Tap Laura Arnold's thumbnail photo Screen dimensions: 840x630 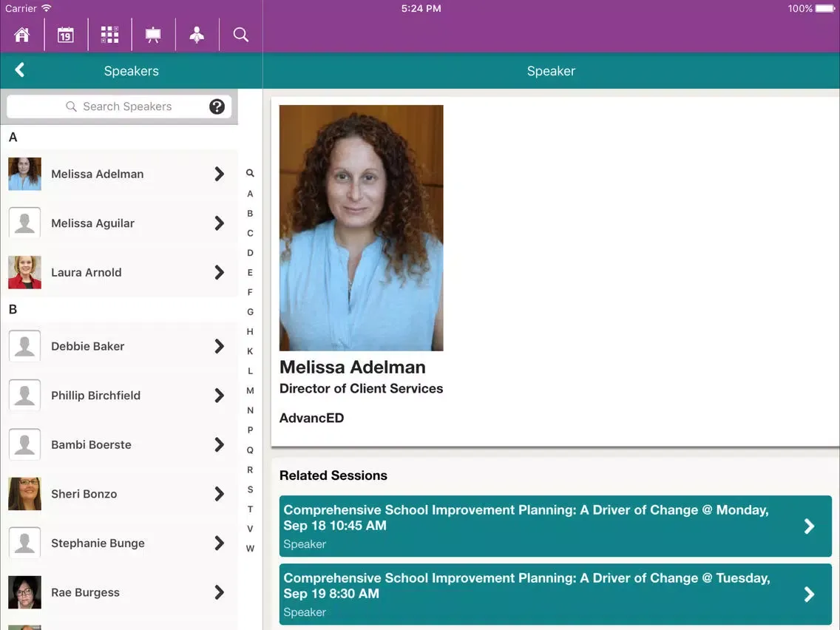point(24,272)
